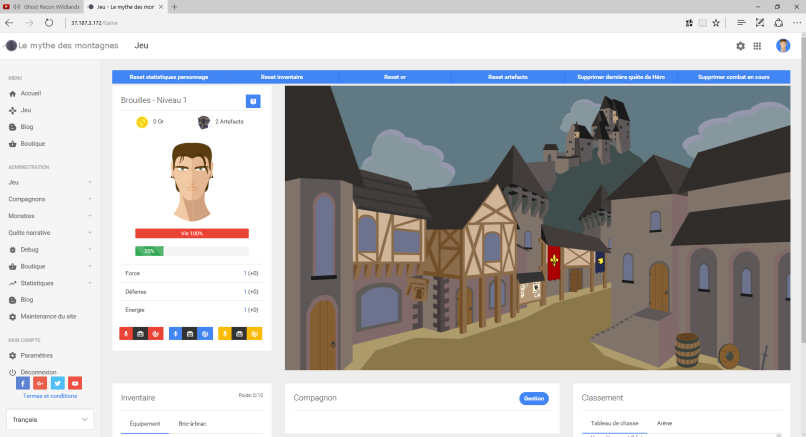Open the Twitter social icon
This screenshot has height=437, width=806.
coord(58,384)
